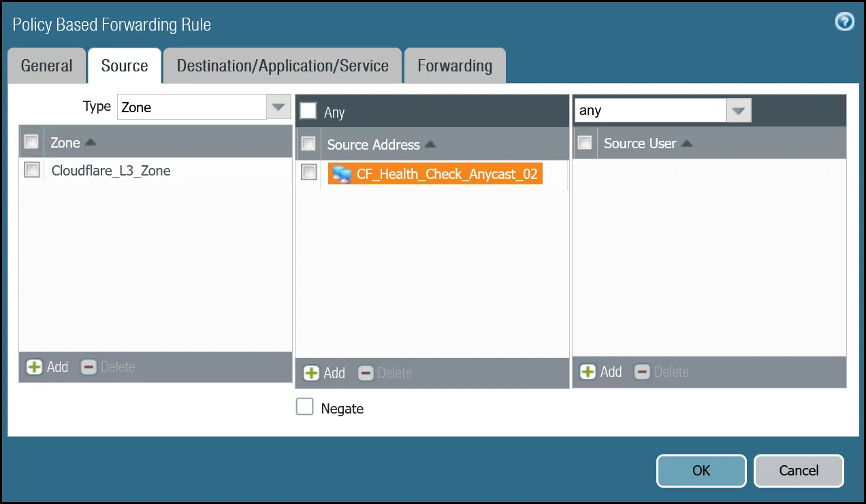Switch to the General tab
Viewport: 866px width, 504px height.
point(46,66)
